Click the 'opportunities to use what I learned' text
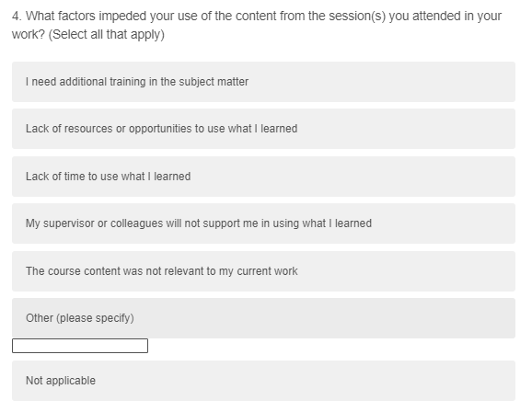The width and height of the screenshot is (532, 412). [213, 129]
